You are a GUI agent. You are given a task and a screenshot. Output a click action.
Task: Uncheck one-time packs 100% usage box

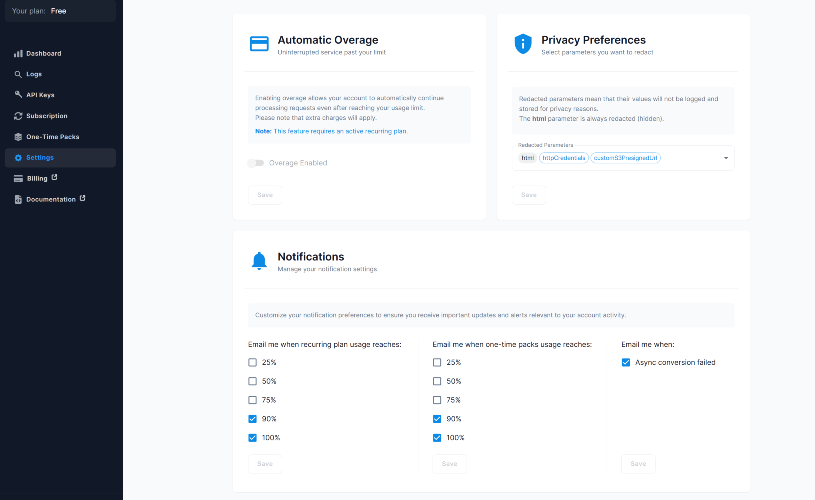tap(437, 438)
